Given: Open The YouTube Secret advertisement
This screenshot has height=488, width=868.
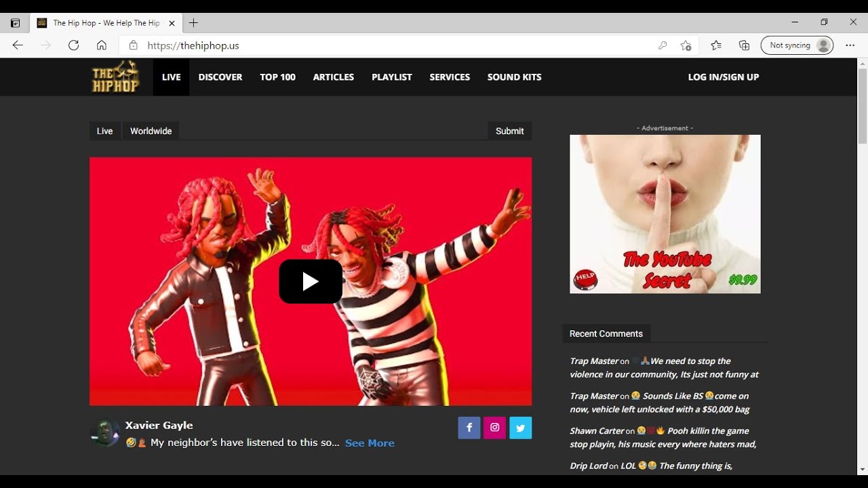Looking at the screenshot, I should tap(665, 214).
